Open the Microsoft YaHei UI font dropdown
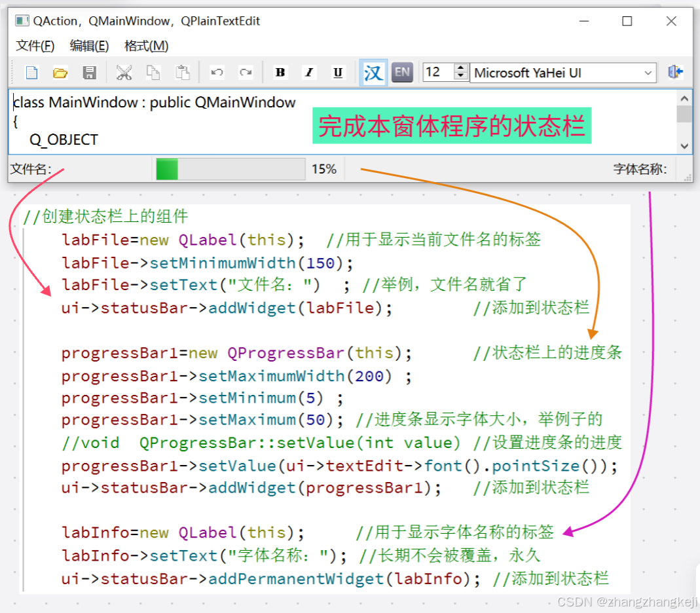Viewport: 700px width, 613px height. (x=563, y=73)
